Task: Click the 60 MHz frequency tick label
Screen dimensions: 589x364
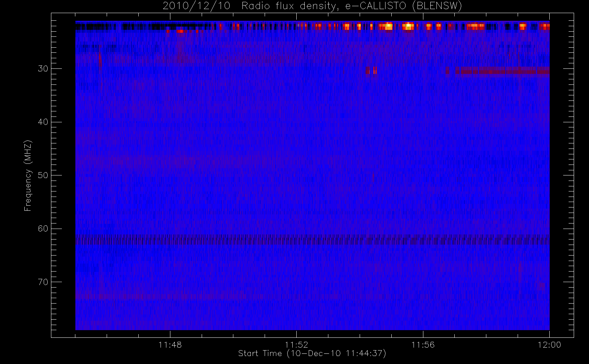Action: coord(43,229)
